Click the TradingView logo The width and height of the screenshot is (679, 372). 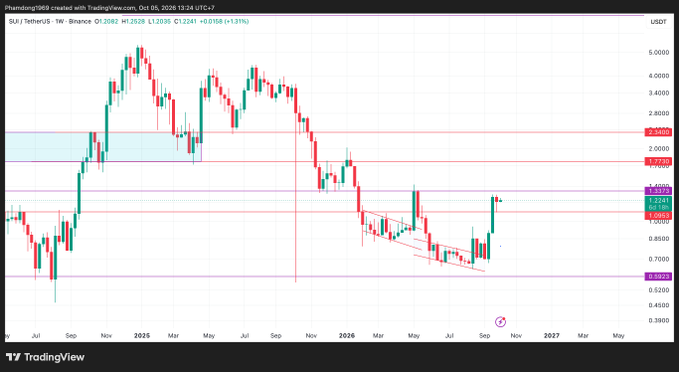pyautogui.click(x=45, y=357)
